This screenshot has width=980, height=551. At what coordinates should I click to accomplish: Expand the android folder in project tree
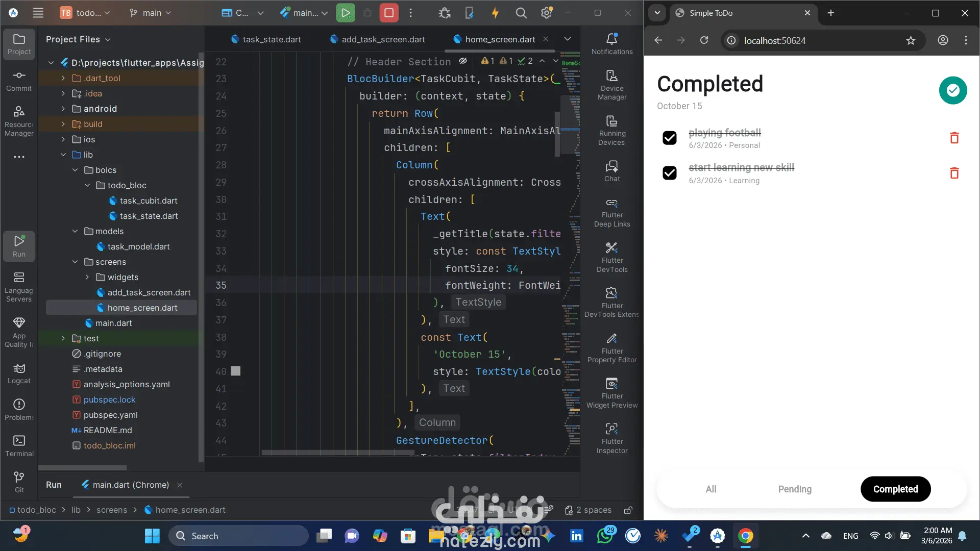coord(63,109)
